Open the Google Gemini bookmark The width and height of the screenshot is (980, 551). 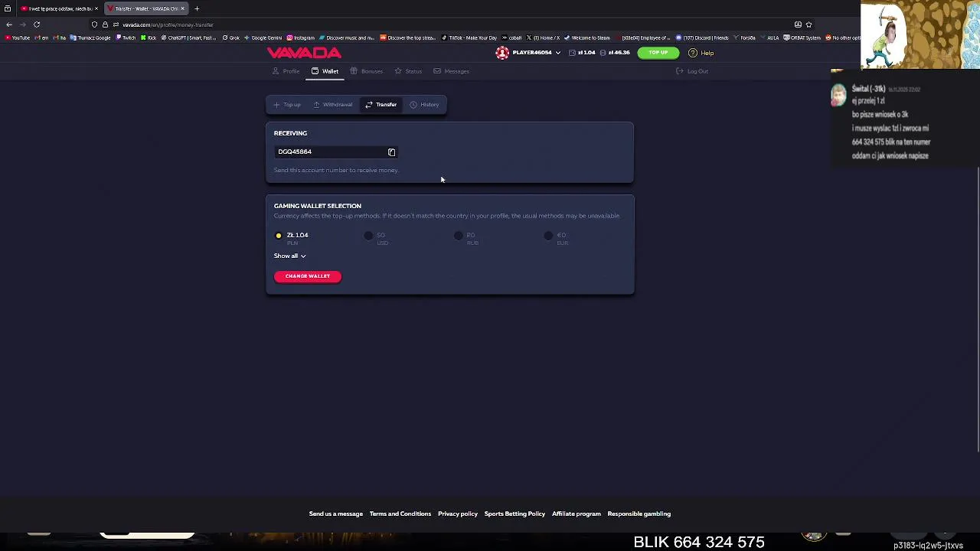(263, 37)
